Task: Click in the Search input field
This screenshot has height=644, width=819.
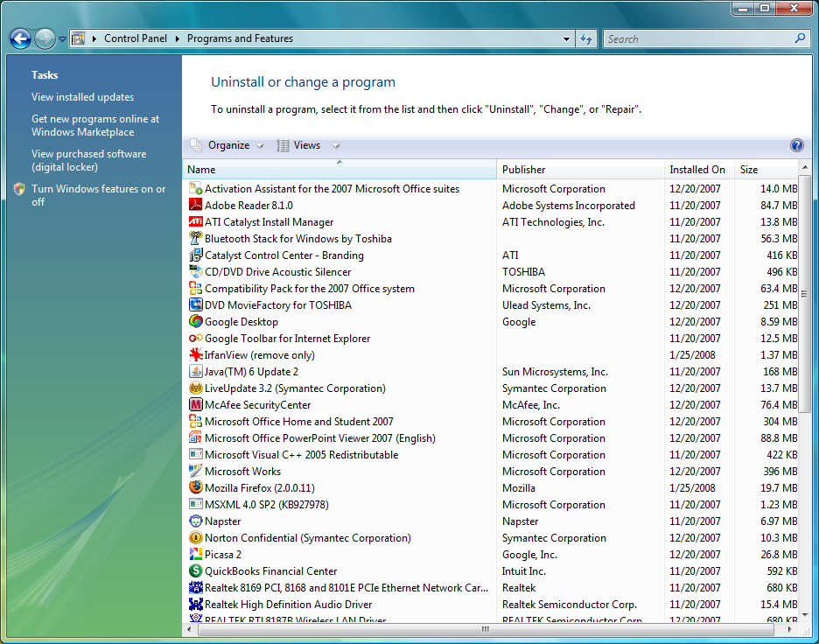Action: pos(699,39)
